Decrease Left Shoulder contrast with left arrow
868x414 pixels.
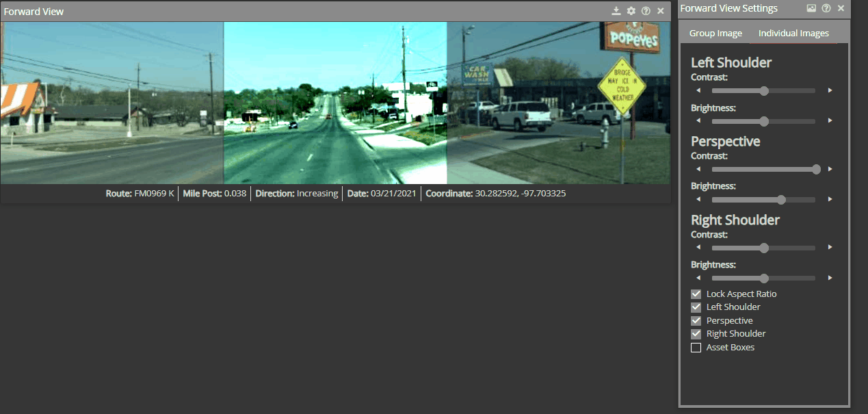click(x=698, y=90)
